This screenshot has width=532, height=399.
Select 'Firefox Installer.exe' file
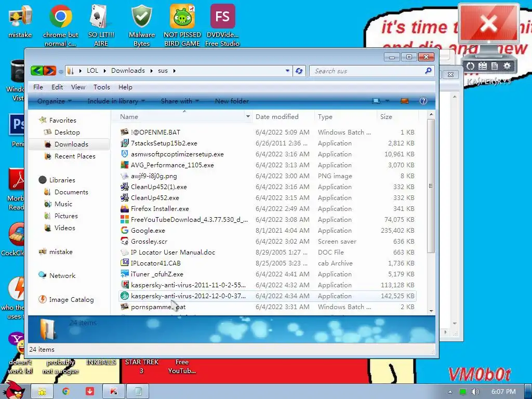click(160, 209)
